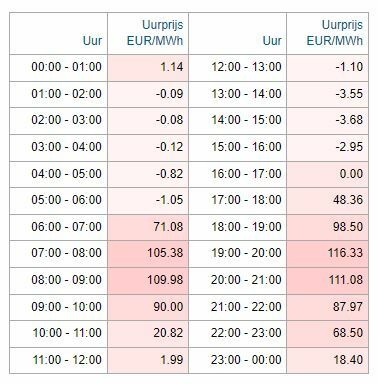378x384 pixels.
Task: Click the left Uurprijs EUR/MWh header
Action: click(x=148, y=34)
